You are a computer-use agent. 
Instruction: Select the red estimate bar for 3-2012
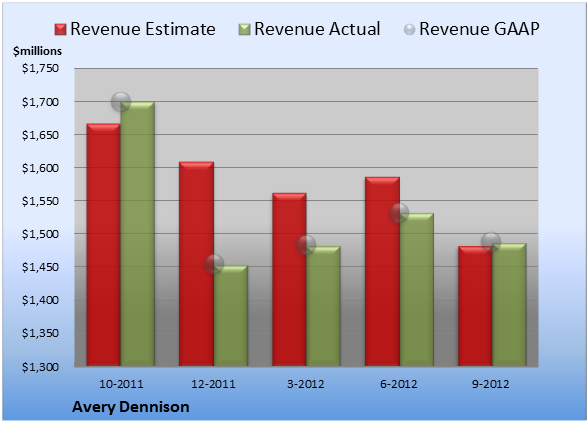(289, 279)
